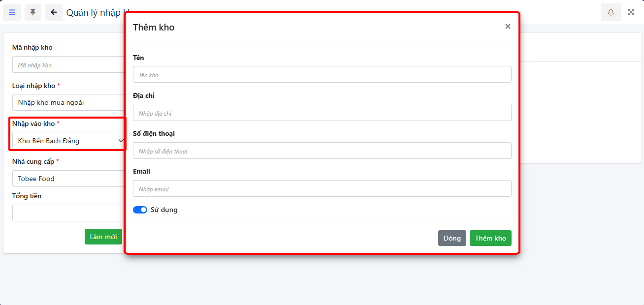Open the Loại nhập kho dropdown
This screenshot has width=644, height=305.
tap(68, 102)
